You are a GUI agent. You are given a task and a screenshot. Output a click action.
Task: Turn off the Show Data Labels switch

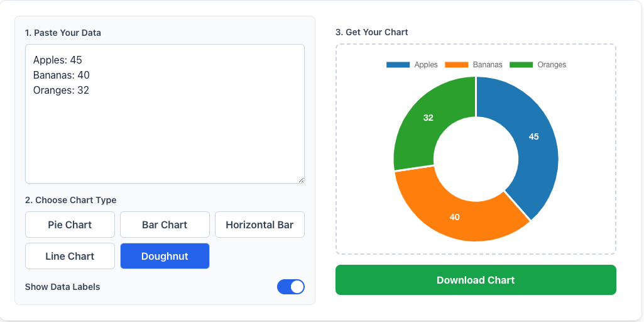[291, 287]
